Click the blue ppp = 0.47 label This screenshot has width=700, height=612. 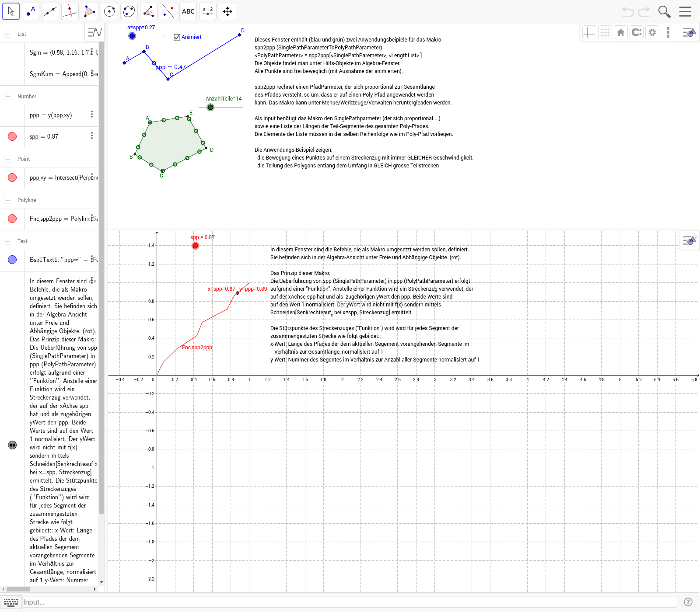click(x=171, y=67)
